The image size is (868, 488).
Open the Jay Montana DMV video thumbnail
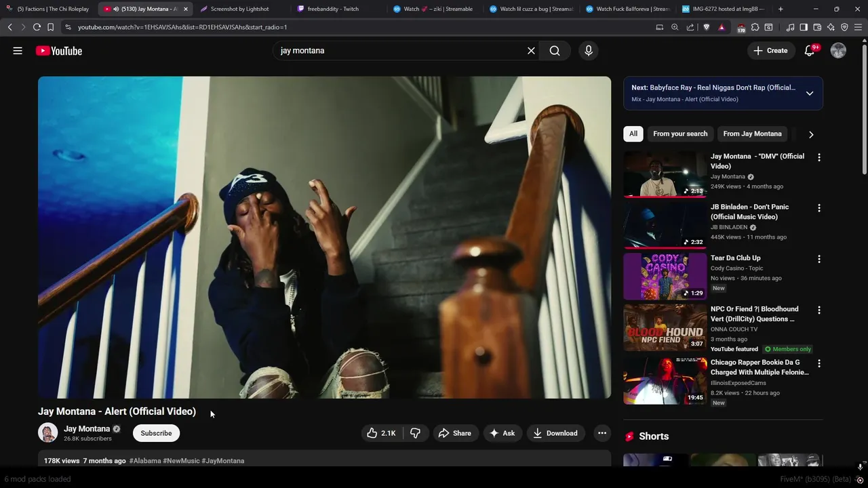coord(665,174)
